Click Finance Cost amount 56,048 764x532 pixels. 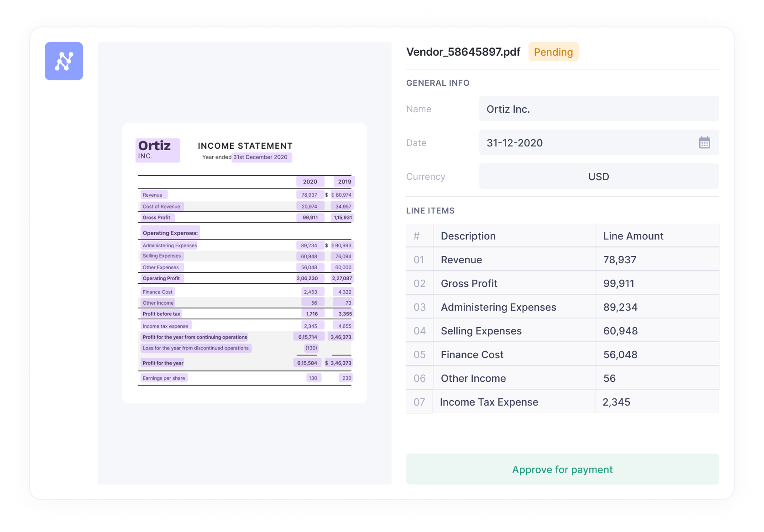point(620,355)
